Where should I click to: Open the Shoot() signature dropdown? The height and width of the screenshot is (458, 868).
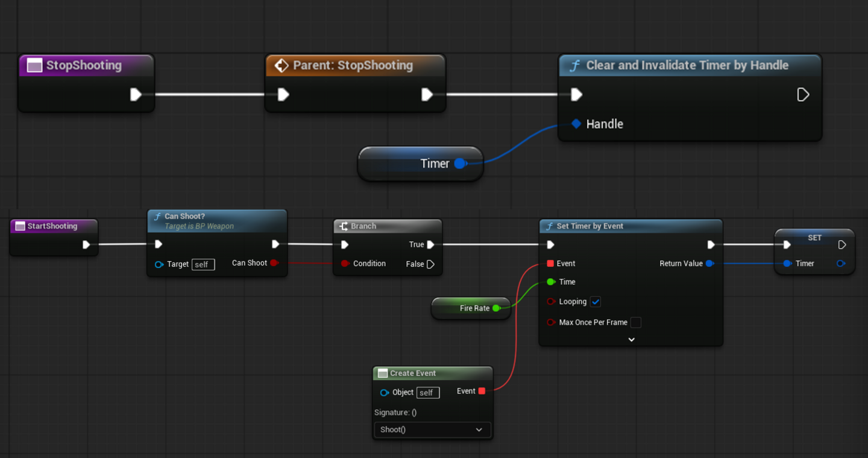[x=432, y=430]
